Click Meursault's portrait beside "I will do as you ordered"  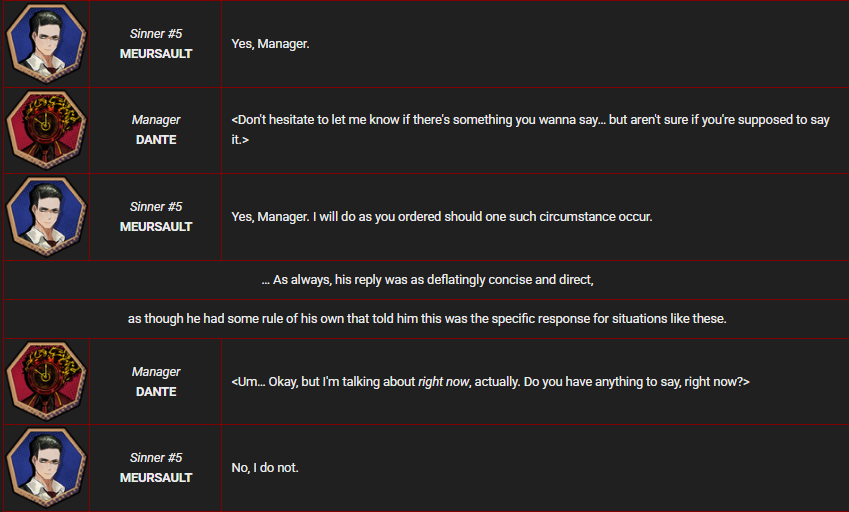pyautogui.click(x=46, y=216)
